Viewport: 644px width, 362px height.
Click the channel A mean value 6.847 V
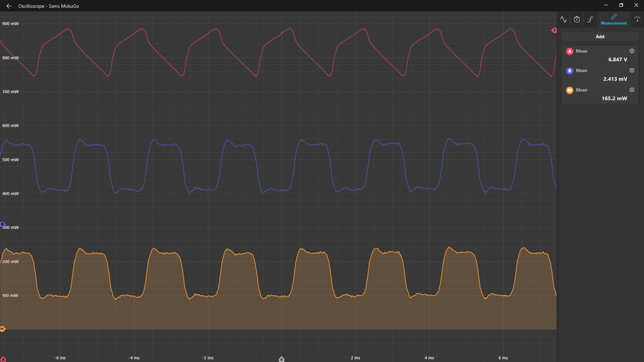click(x=618, y=60)
